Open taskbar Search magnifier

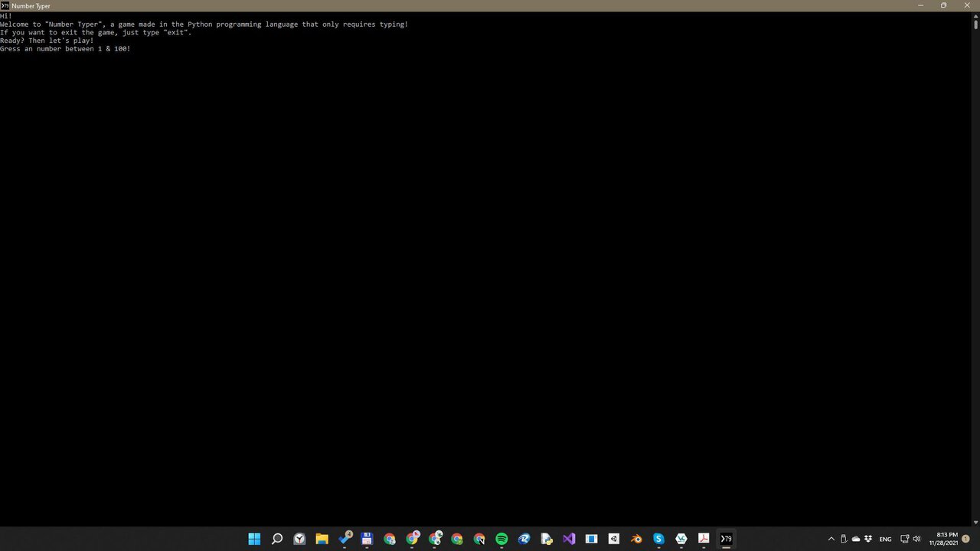click(277, 539)
